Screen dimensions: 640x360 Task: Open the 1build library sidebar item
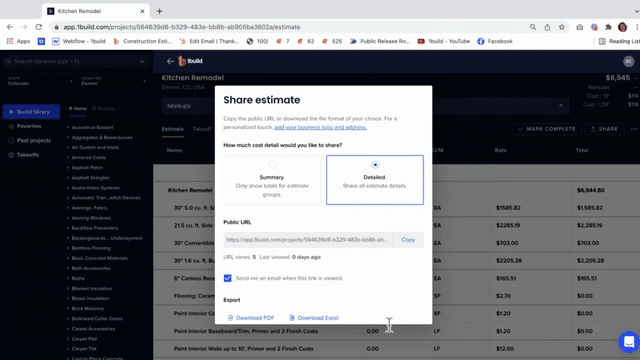[31, 112]
